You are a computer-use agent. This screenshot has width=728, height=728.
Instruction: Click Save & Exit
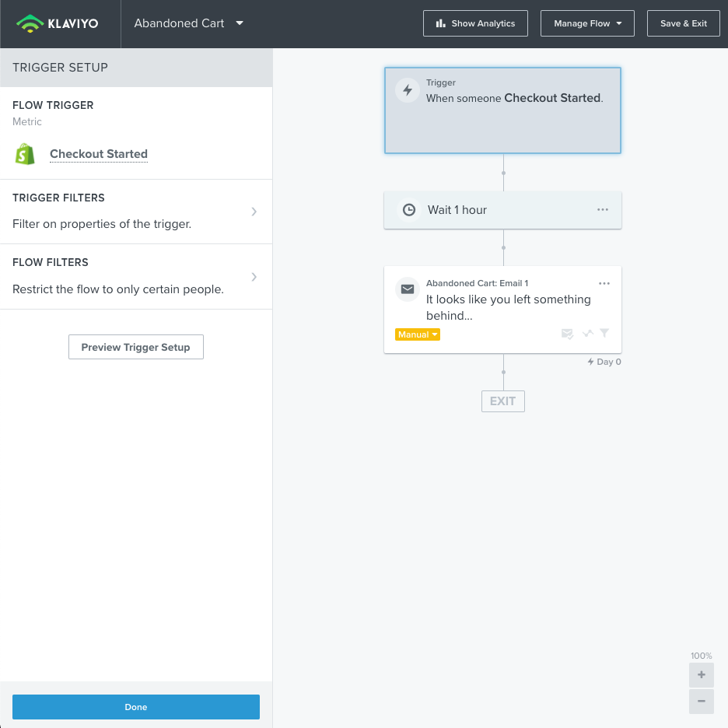click(x=684, y=23)
